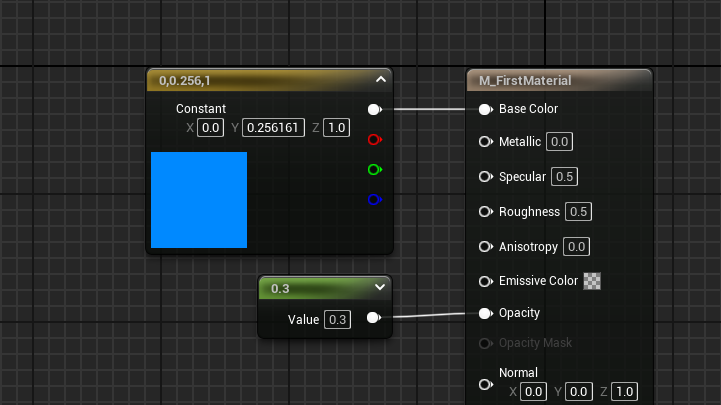This screenshot has height=405, width=721.
Task: Edit the 0.3 Value field
Action: 338,319
